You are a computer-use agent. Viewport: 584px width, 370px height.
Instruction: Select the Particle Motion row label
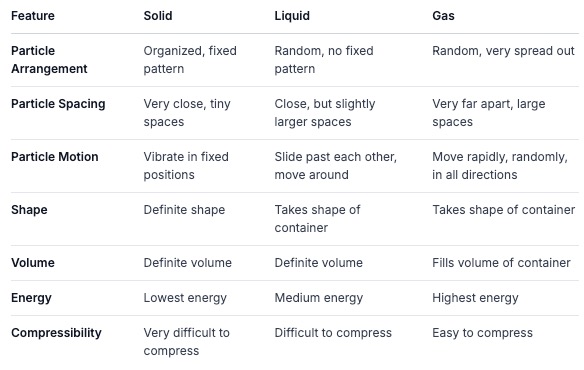[55, 156]
